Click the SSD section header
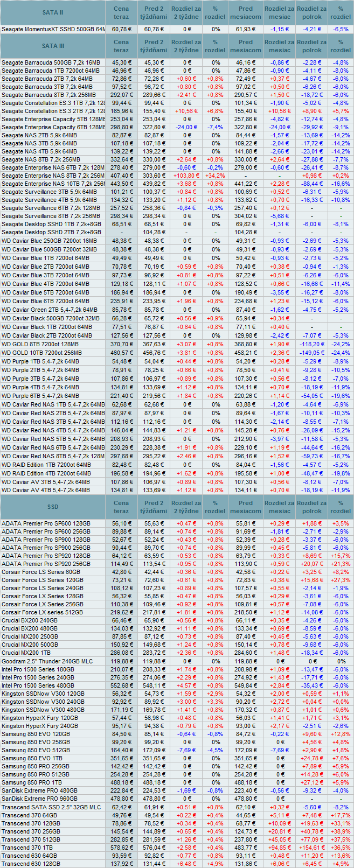The height and width of the screenshot is (868, 354). click(x=53, y=507)
